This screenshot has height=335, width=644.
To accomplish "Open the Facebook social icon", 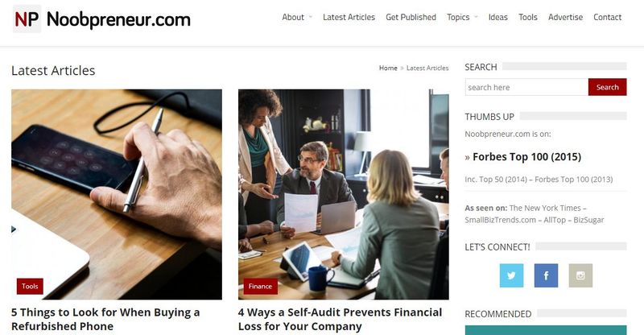I will [546, 275].
